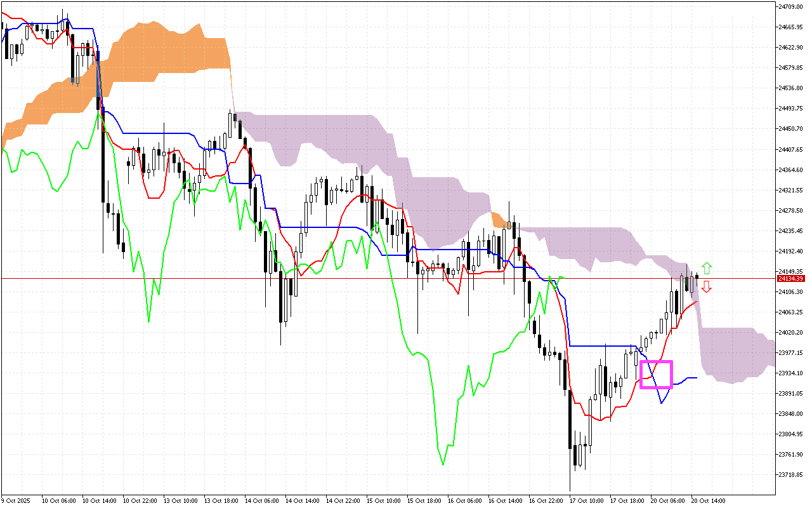Click the purple future cloud at far right
812x508 pixels.
[x=736, y=354]
